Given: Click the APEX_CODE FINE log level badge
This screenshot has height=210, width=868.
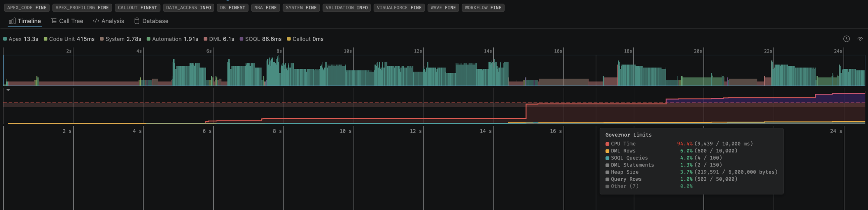Looking at the screenshot, I should [27, 8].
